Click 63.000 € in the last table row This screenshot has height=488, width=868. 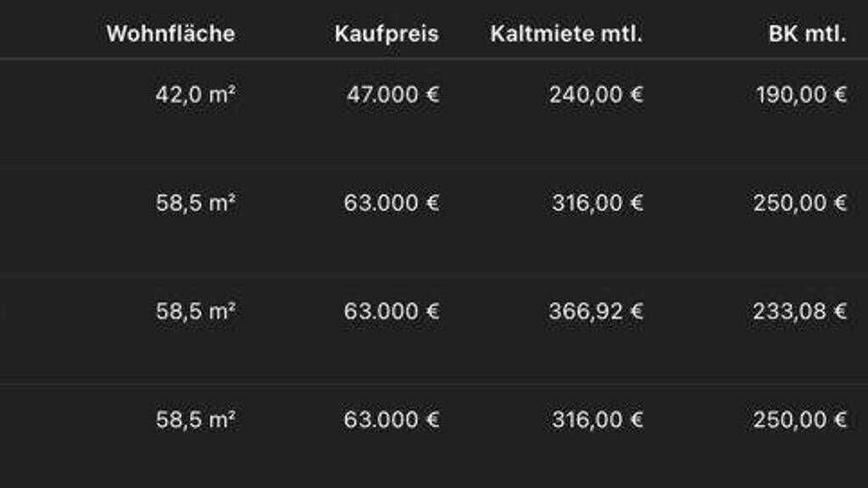point(392,419)
